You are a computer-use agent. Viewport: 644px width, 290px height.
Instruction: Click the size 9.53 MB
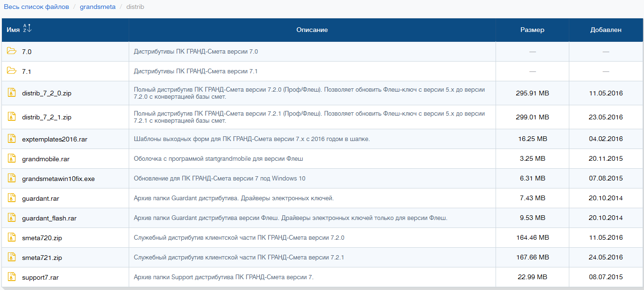pos(532,218)
